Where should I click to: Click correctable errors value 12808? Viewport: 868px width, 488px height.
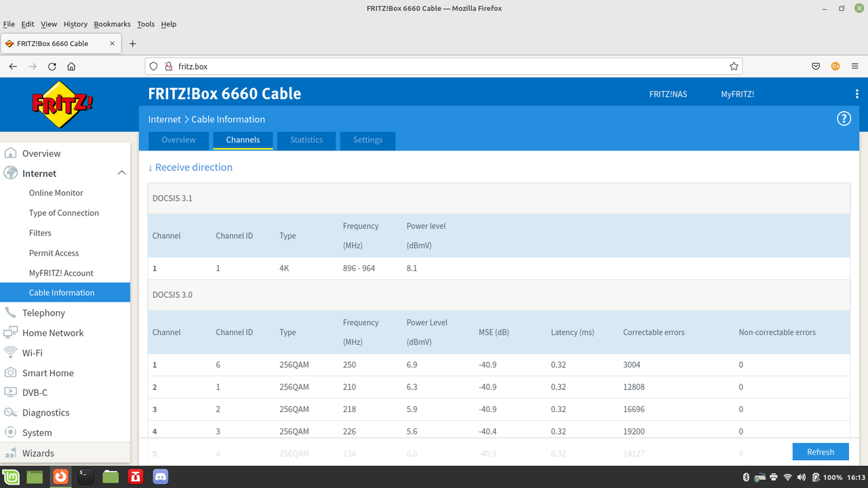[634, 387]
